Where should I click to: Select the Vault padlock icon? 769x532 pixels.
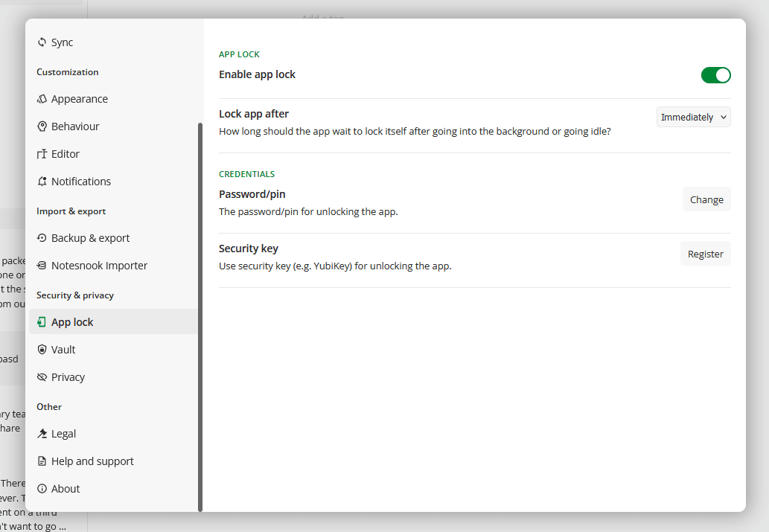coord(42,349)
